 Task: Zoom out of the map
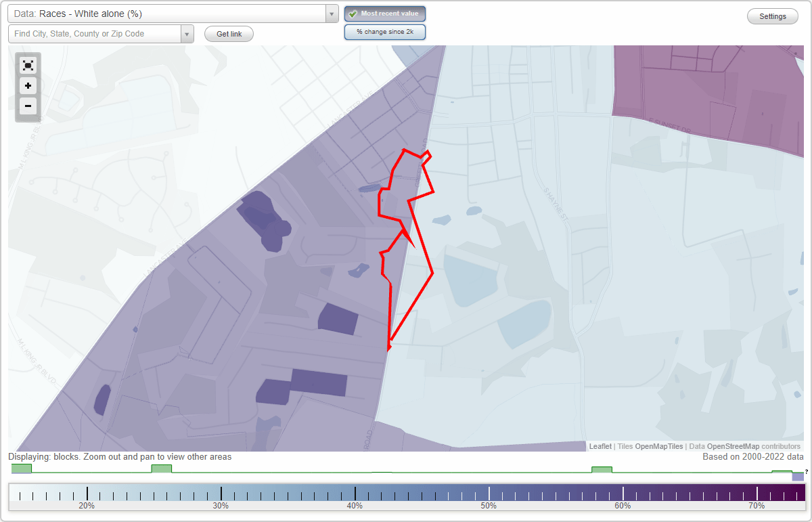[28, 106]
